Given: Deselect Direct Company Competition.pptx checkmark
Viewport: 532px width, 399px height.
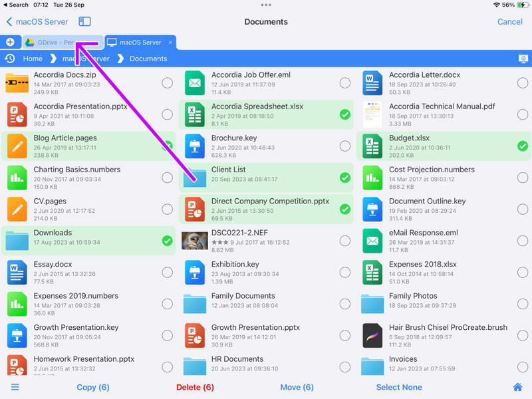Looking at the screenshot, I should point(345,209).
